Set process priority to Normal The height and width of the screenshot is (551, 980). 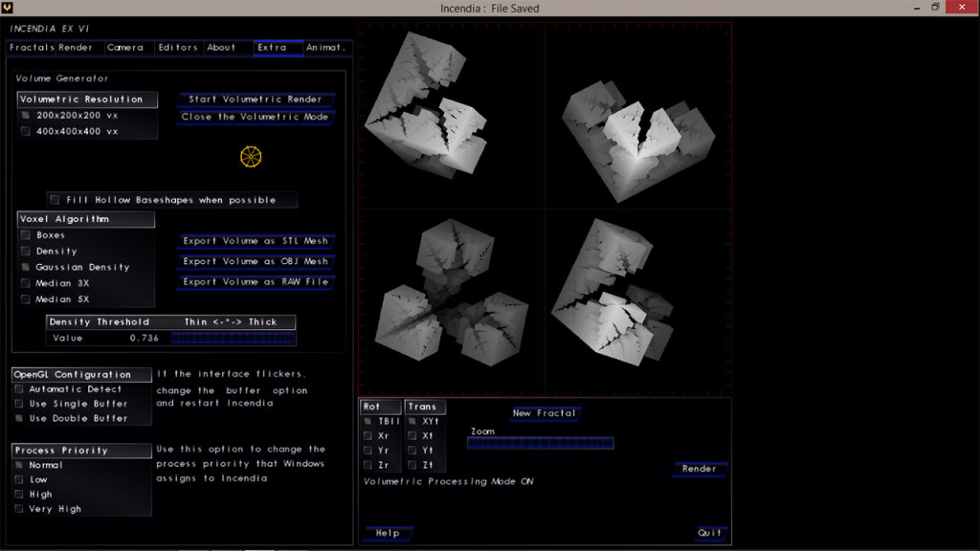19,466
